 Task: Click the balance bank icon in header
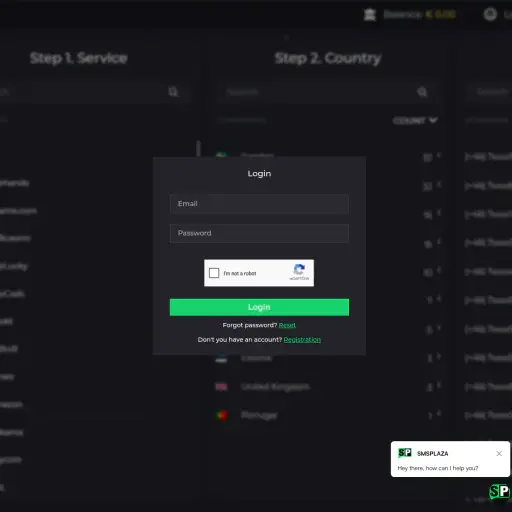pyautogui.click(x=370, y=15)
